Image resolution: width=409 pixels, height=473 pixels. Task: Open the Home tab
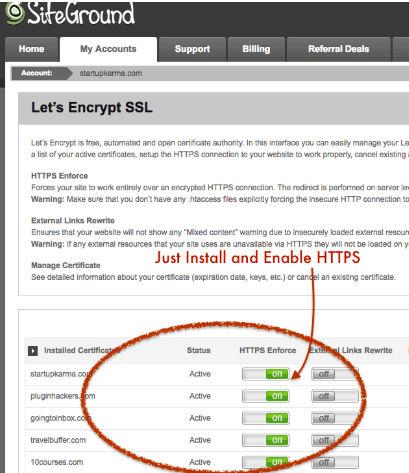pos(31,49)
